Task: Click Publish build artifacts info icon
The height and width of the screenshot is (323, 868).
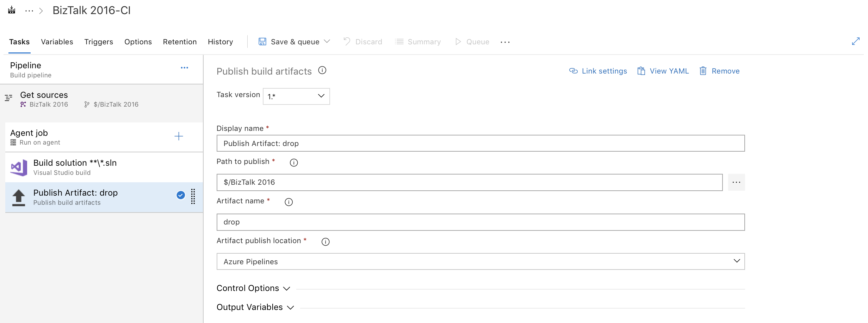Action: [322, 70]
